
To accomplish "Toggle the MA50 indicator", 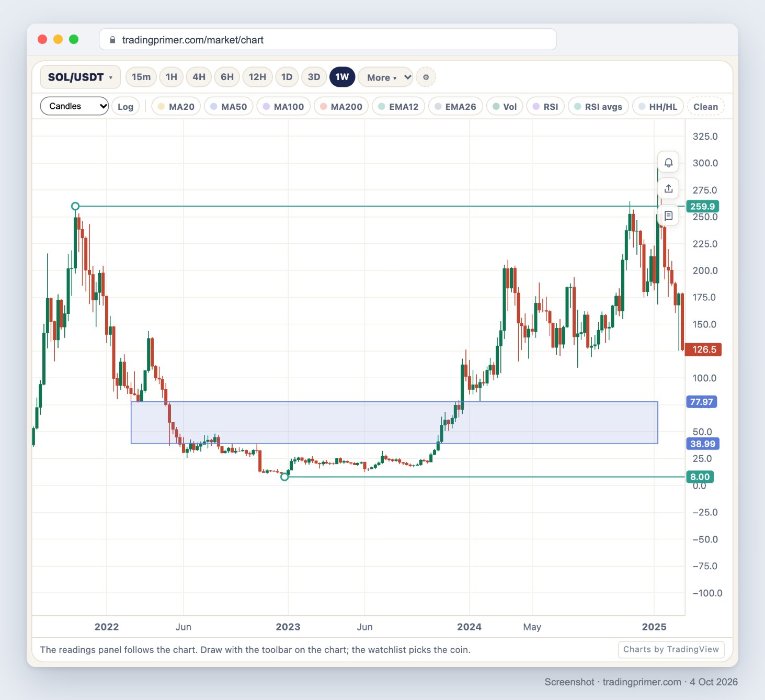I will click(x=229, y=107).
